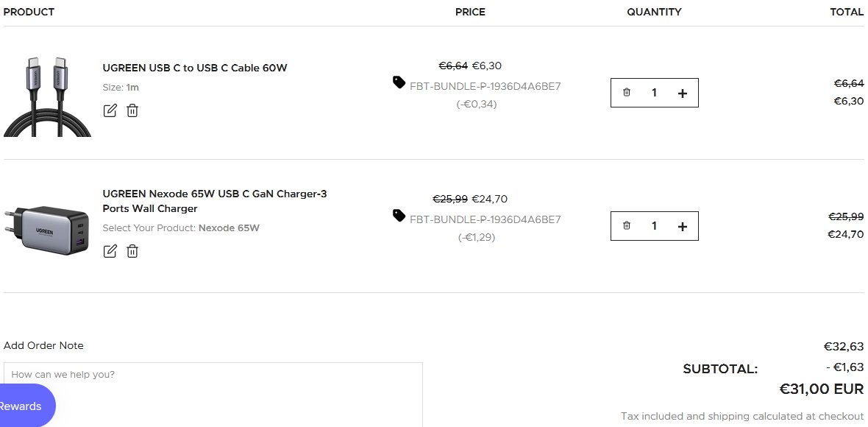Screen dimensions: 868x427
Task: Increase Nexode charger quantity with plus
Action: (x=682, y=226)
